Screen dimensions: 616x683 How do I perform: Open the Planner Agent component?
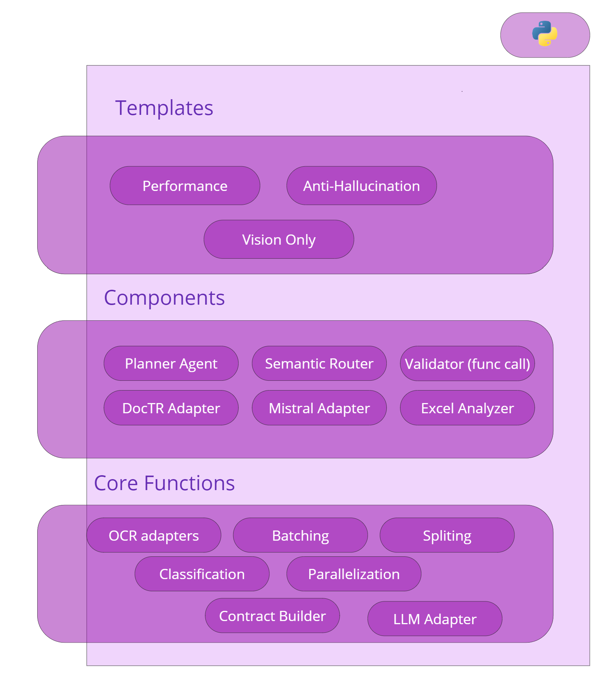[x=171, y=363]
